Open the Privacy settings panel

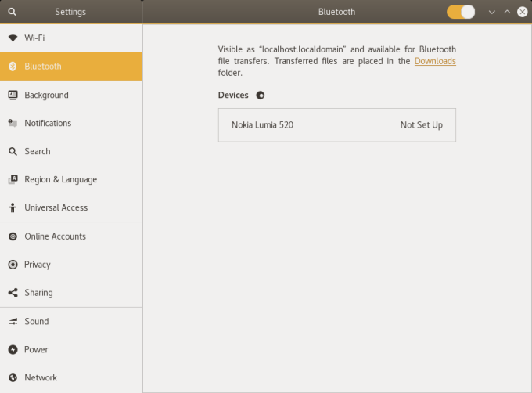pos(38,265)
